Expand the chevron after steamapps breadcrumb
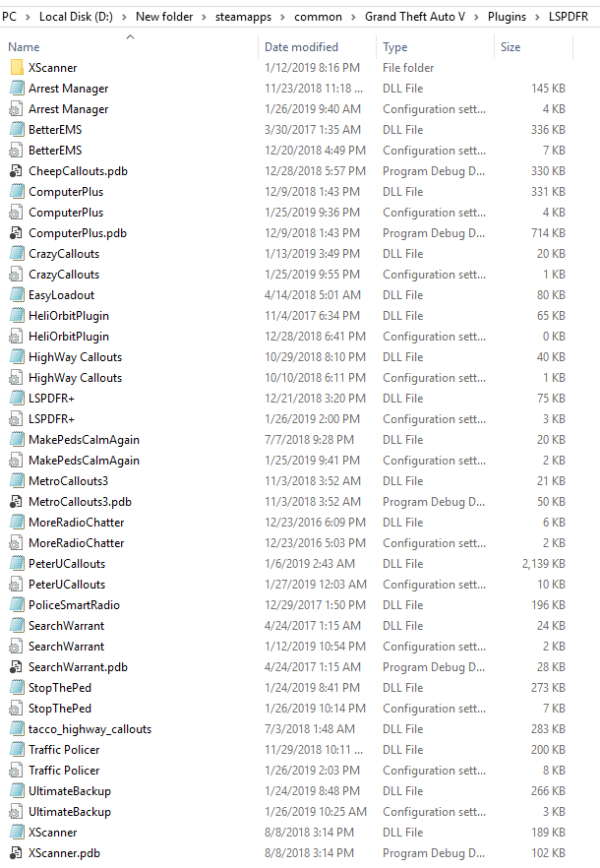The width and height of the screenshot is (600, 868). (283, 17)
